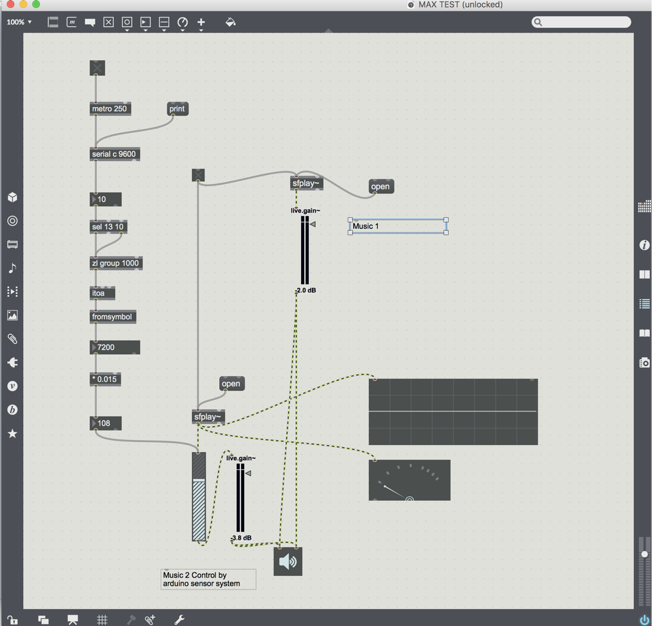Open the Audio note browser in sidebar

point(12,268)
